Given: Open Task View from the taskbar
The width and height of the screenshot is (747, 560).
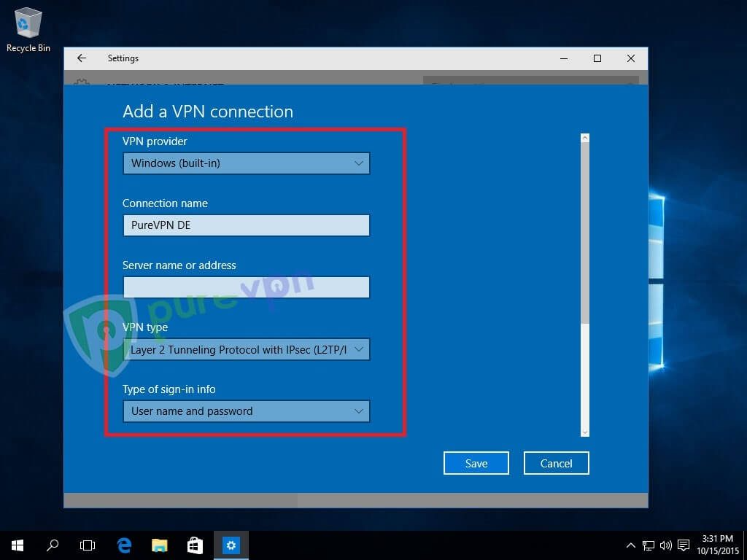Looking at the screenshot, I should (x=87, y=545).
